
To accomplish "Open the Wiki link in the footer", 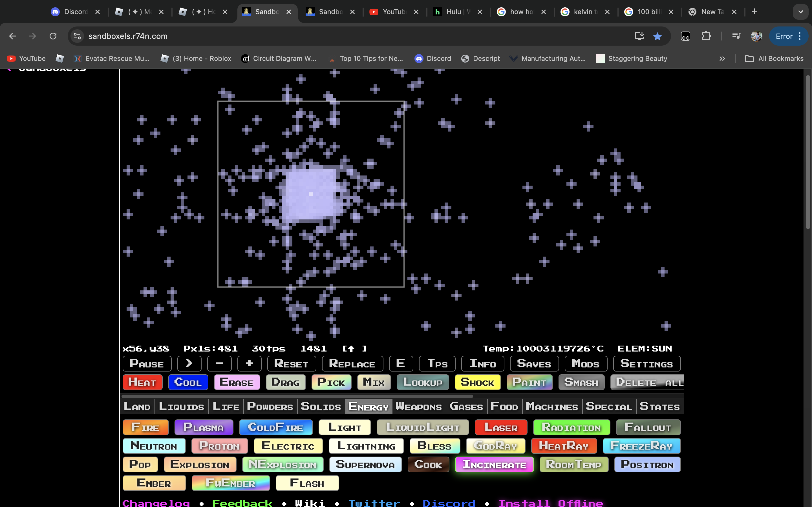I will (309, 503).
